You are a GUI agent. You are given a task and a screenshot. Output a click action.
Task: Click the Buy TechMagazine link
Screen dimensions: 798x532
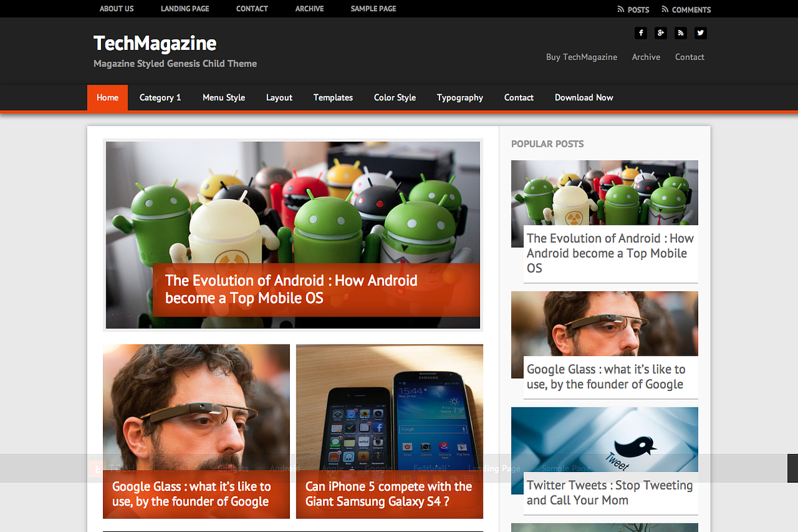coord(582,57)
